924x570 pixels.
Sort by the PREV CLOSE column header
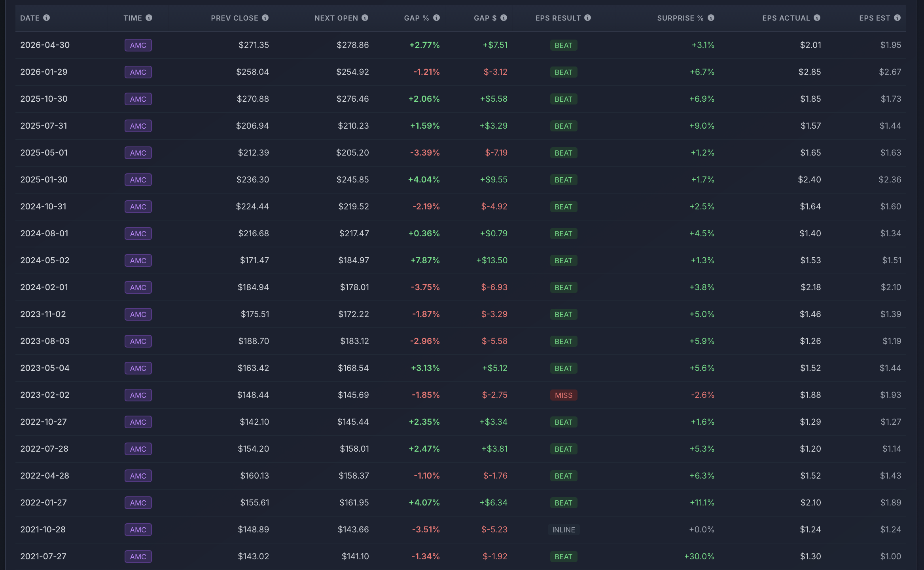click(235, 18)
